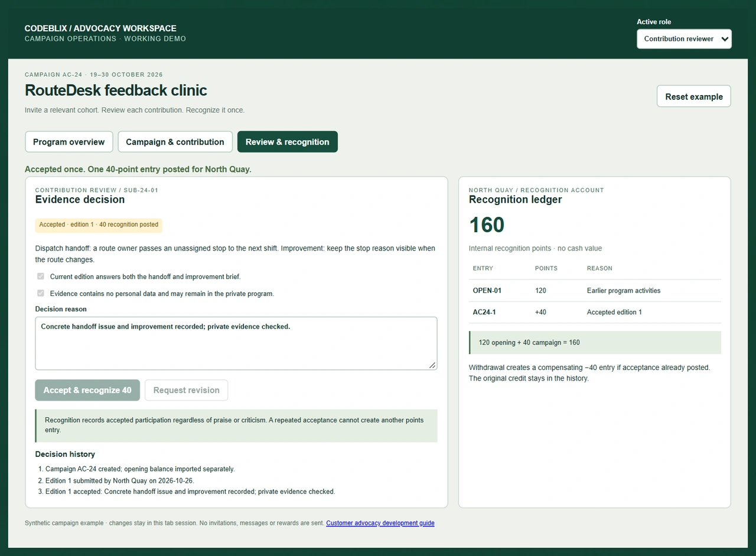Click the Campaign AC-24 created history entry
This screenshot has width=756, height=556.
tap(140, 469)
